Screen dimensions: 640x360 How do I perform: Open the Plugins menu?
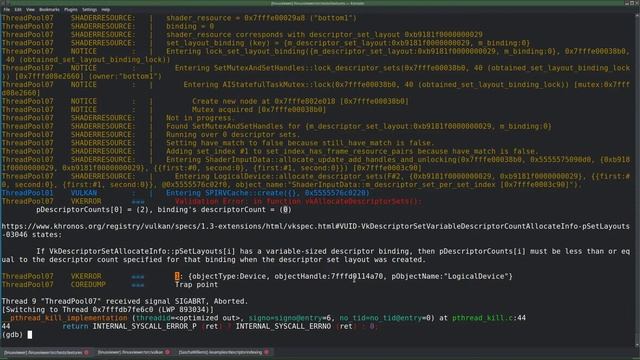coord(71,9)
